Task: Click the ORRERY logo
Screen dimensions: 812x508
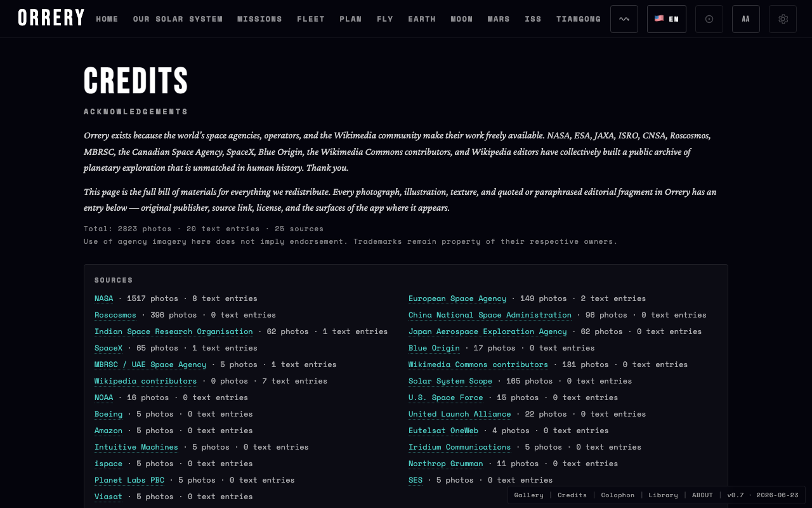Action: [x=51, y=18]
